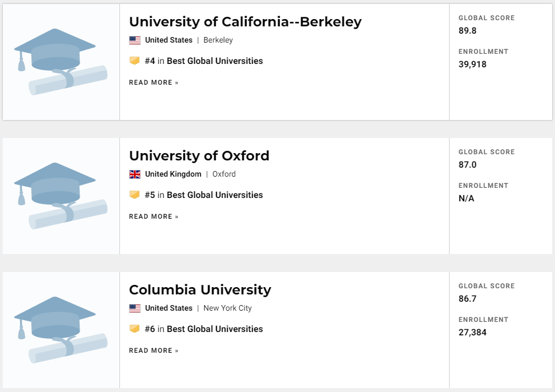Click Columbia's graduation cap thumbnail
The height and width of the screenshot is (392, 555).
tap(61, 330)
